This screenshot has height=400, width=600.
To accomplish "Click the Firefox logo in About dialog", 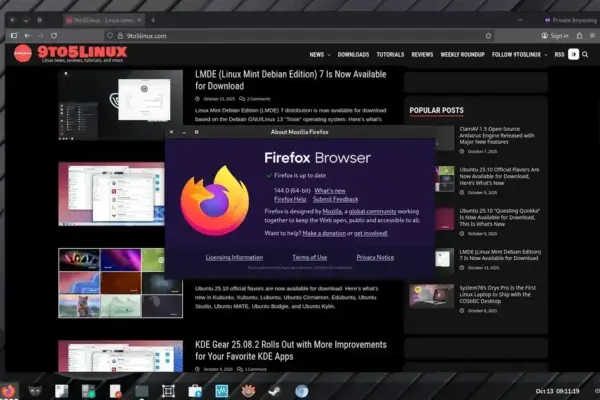I will click(215, 201).
